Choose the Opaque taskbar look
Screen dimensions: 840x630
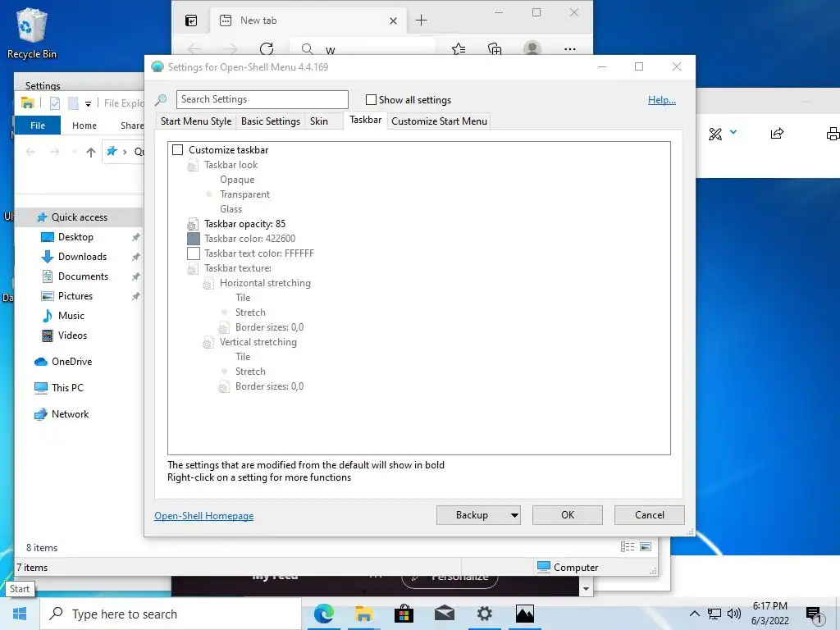tap(237, 180)
